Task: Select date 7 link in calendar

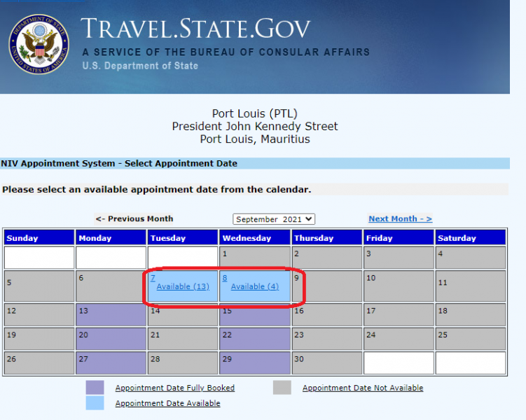Action: point(153,278)
